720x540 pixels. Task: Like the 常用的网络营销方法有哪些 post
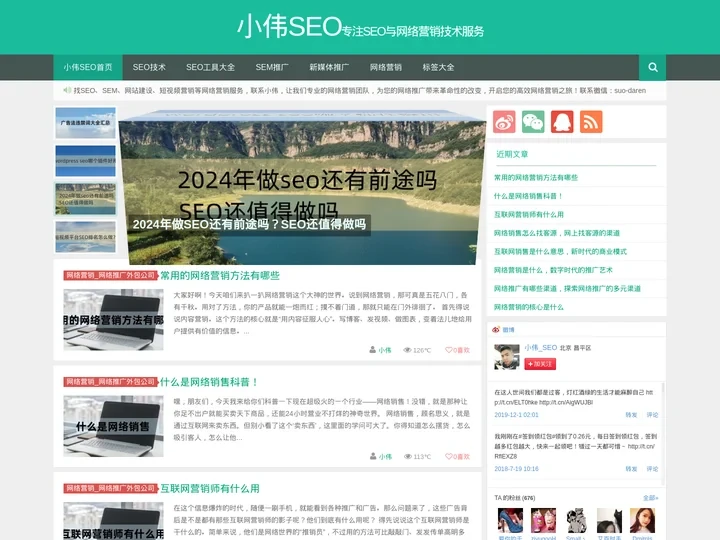coord(457,350)
